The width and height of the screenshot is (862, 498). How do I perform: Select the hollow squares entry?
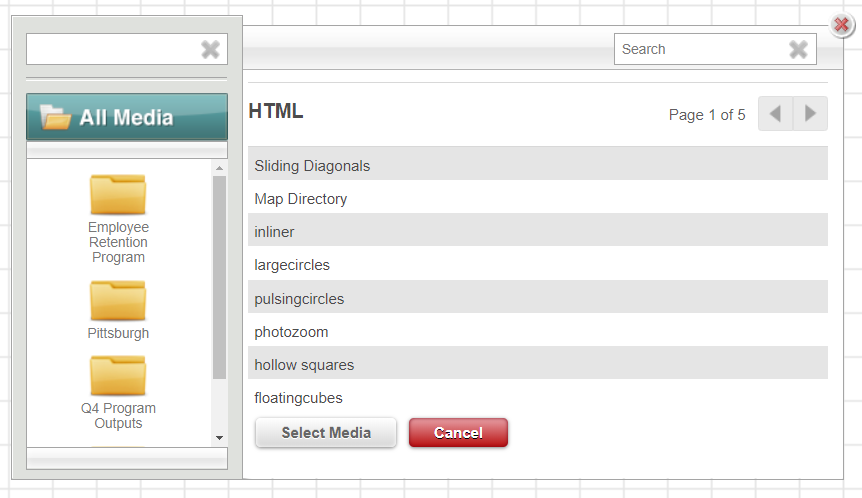tap(538, 363)
